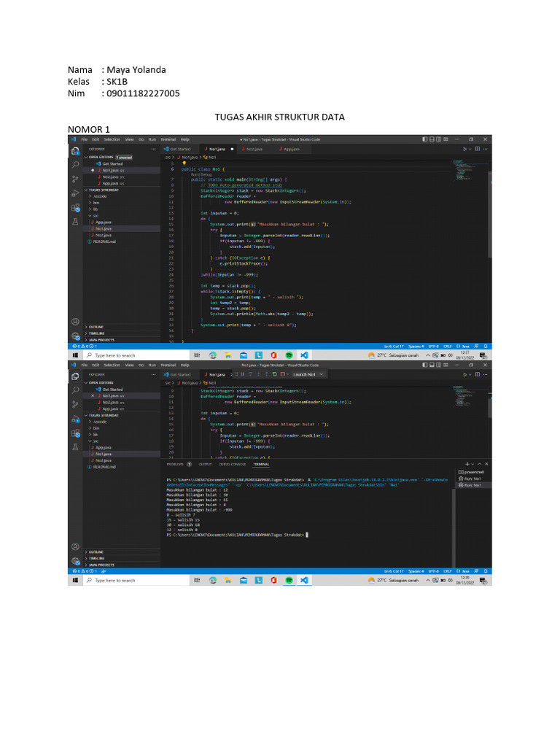Screen dimensions: 560x747
Task: Click the Spotify icon in the lower taskbar
Action: pos(289,580)
